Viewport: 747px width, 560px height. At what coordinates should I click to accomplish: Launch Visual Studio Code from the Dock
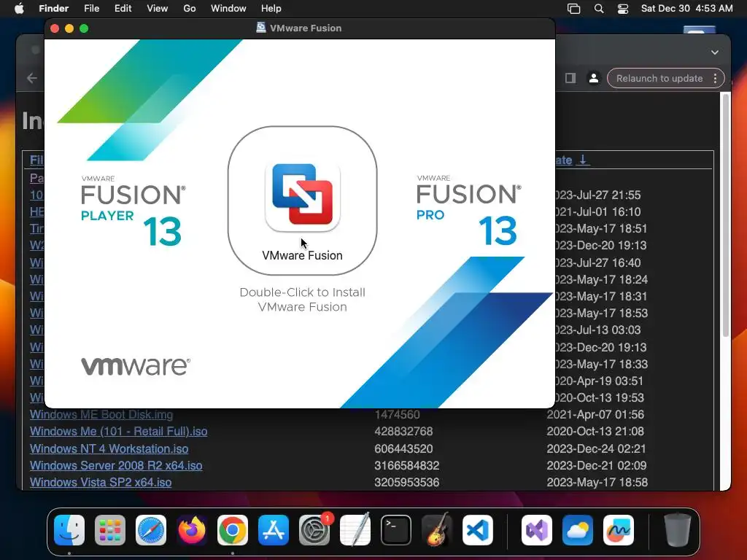[x=477, y=530]
